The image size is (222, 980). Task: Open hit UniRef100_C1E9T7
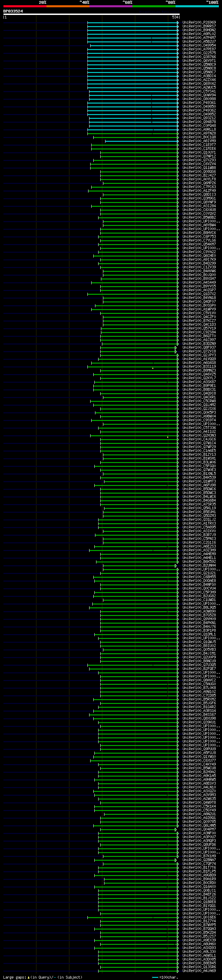[199, 145]
